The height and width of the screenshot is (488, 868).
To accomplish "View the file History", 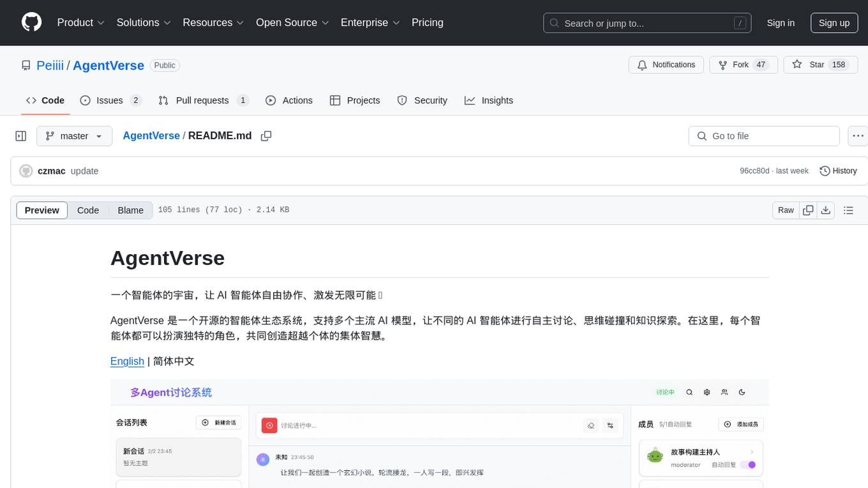I will coord(838,171).
